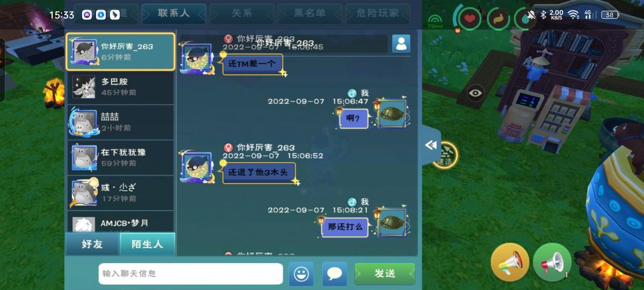Switch to the 好友 friends list

92,244
